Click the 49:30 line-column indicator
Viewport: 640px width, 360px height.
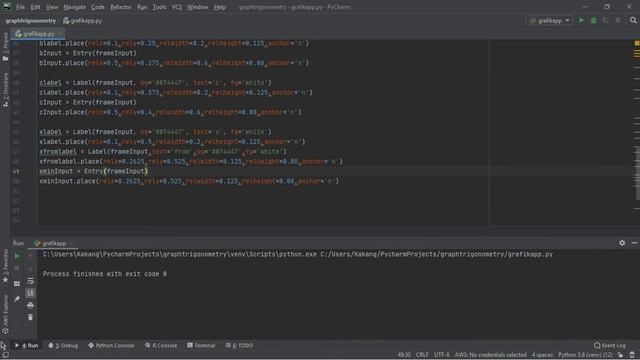(404, 355)
